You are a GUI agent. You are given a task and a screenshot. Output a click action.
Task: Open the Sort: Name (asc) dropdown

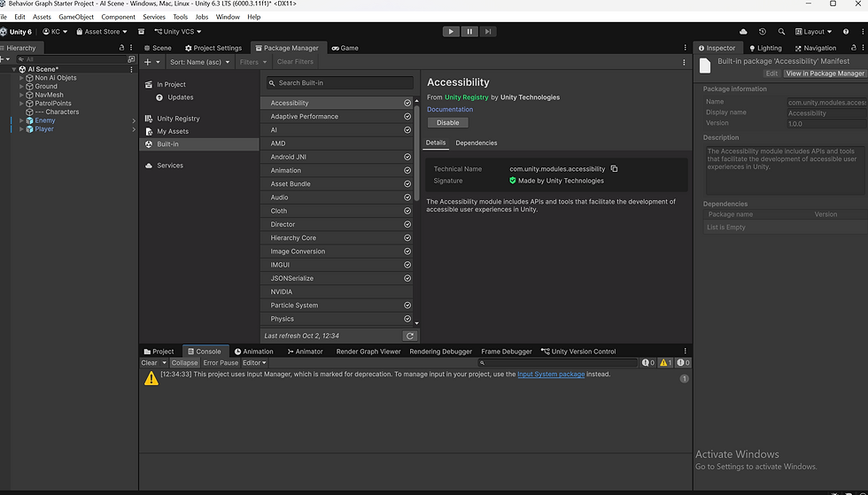200,62
